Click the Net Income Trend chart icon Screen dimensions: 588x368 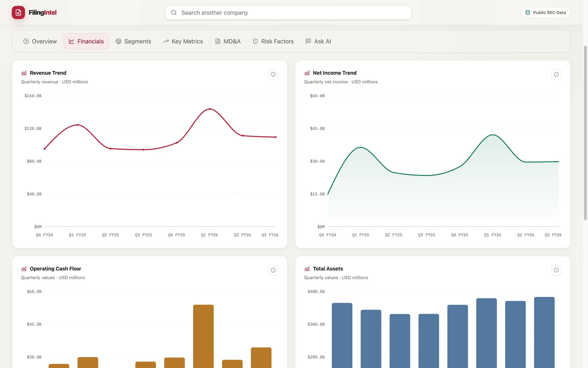click(307, 73)
